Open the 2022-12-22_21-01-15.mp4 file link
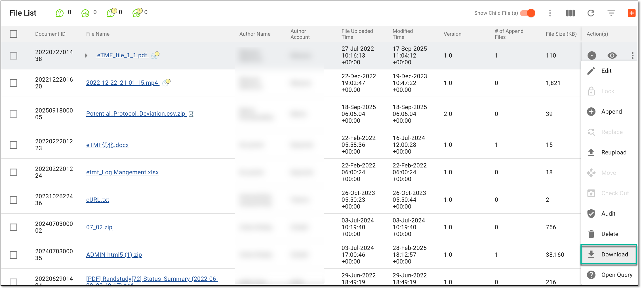The image size is (644, 289). click(x=122, y=83)
